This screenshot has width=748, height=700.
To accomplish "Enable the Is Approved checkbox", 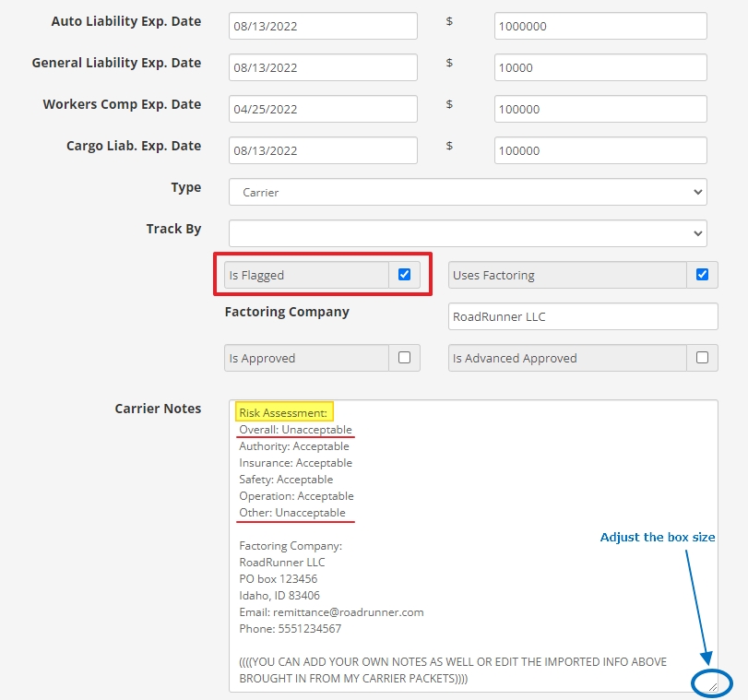I will (x=404, y=358).
